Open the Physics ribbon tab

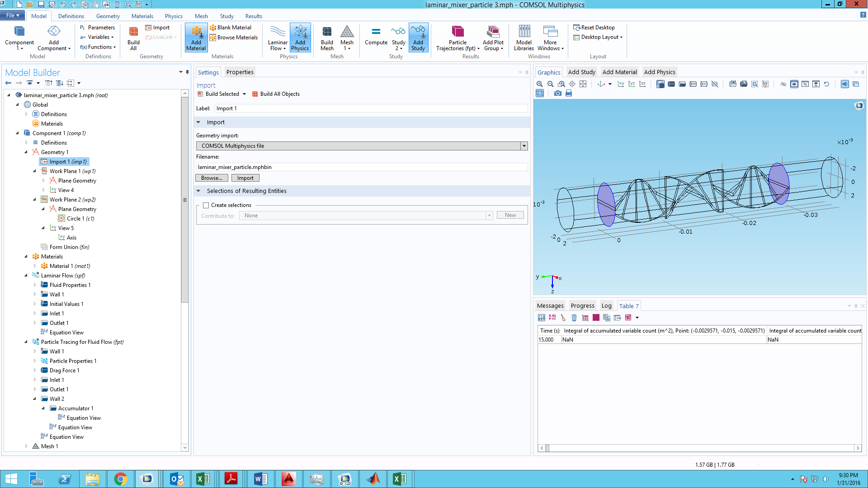[x=174, y=16]
